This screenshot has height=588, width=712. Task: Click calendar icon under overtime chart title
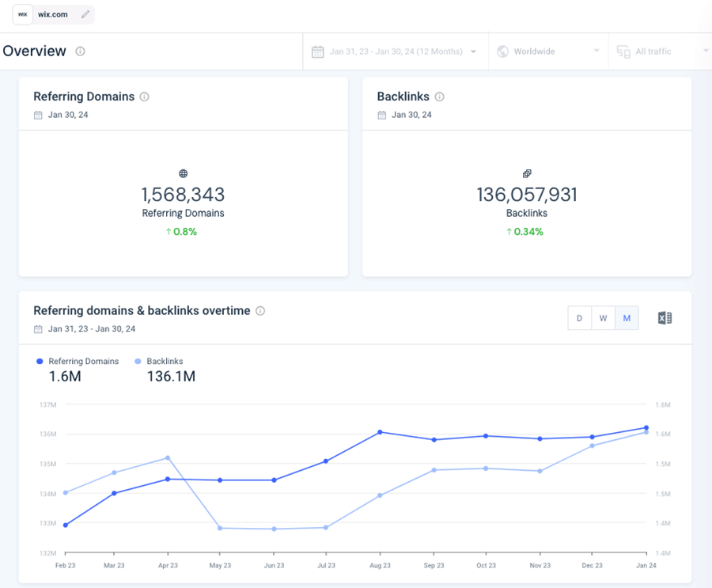(x=38, y=329)
